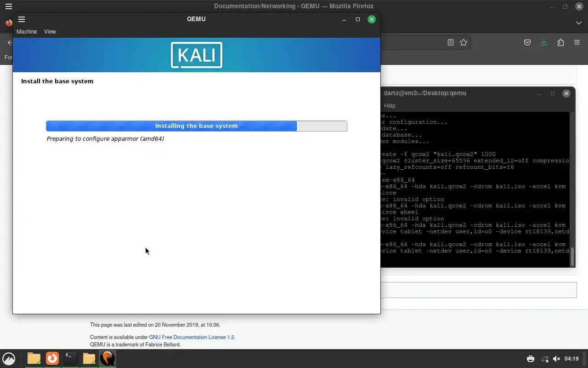Click the Installing the base system progress bar

(197, 126)
